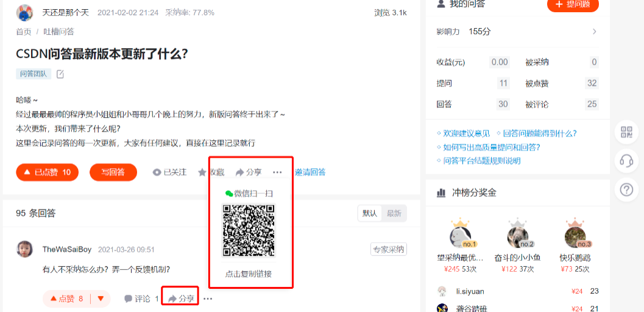Open the TheWaSaiBoy username link

[68, 249]
